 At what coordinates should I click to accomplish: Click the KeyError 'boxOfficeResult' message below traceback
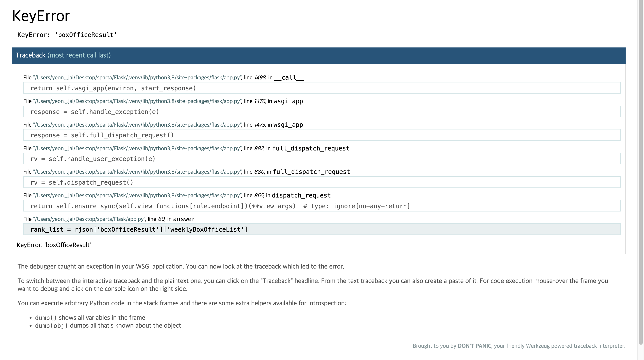point(54,245)
